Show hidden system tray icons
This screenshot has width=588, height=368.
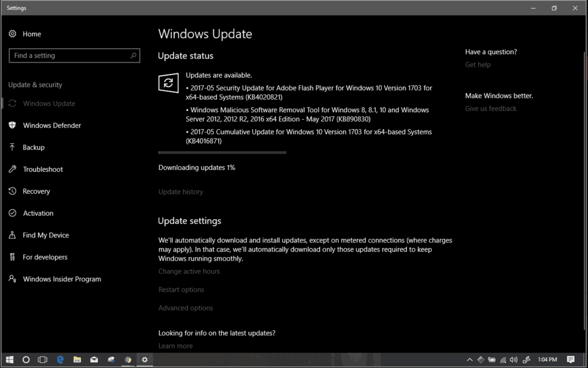coord(470,359)
